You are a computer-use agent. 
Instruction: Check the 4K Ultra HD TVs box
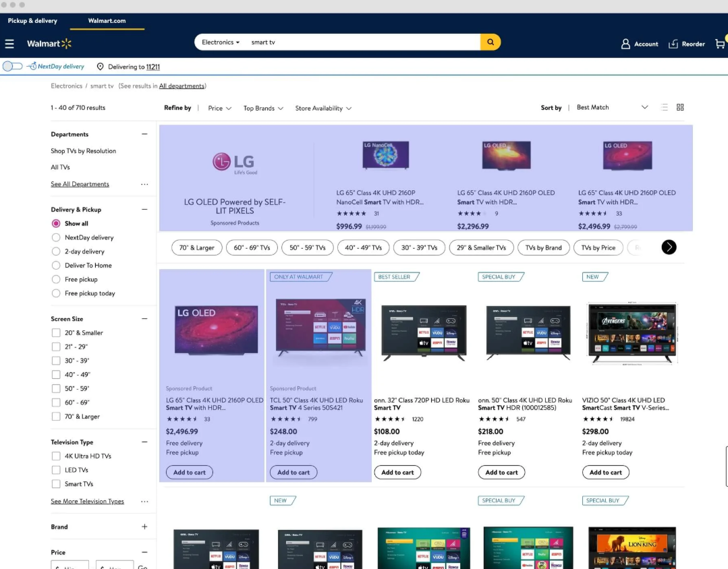click(56, 456)
